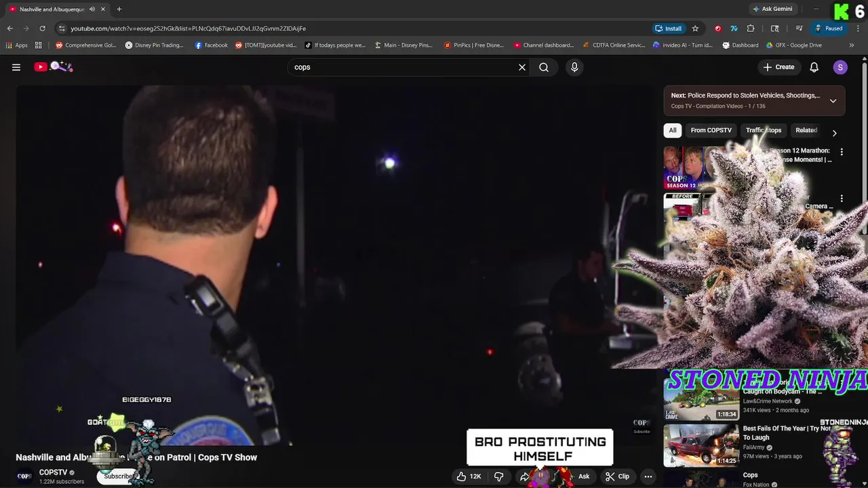Open the red circular extension icon
This screenshot has width=868, height=488.
718,28
